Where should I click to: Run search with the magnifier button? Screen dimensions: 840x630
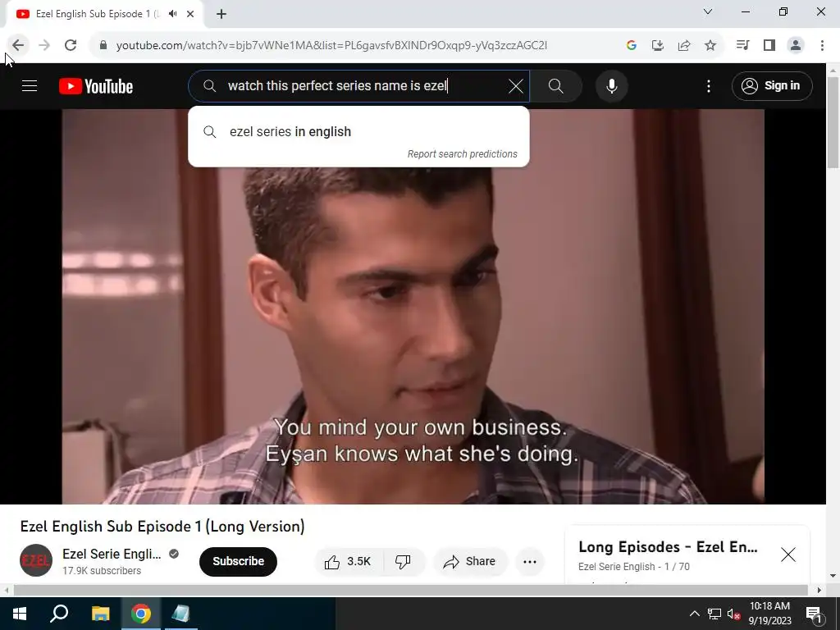(556, 85)
